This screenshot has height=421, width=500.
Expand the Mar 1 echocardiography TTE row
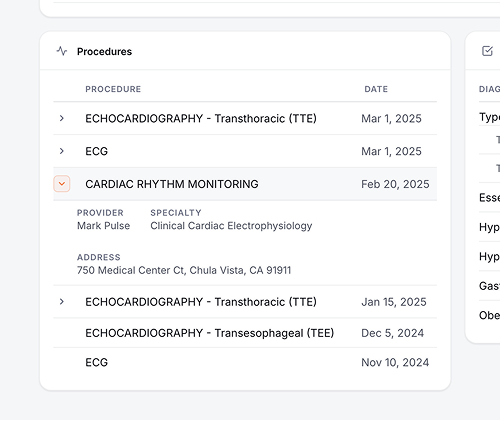pos(62,118)
